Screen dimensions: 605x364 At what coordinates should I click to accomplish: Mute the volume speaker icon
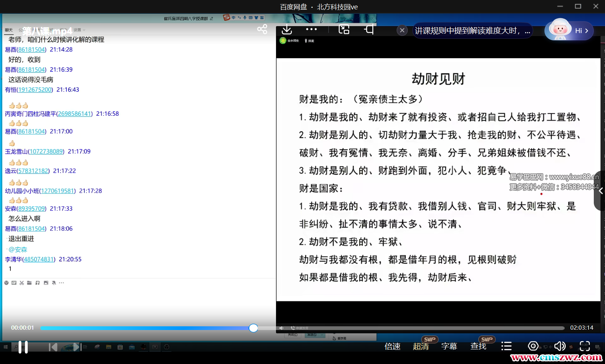click(559, 346)
